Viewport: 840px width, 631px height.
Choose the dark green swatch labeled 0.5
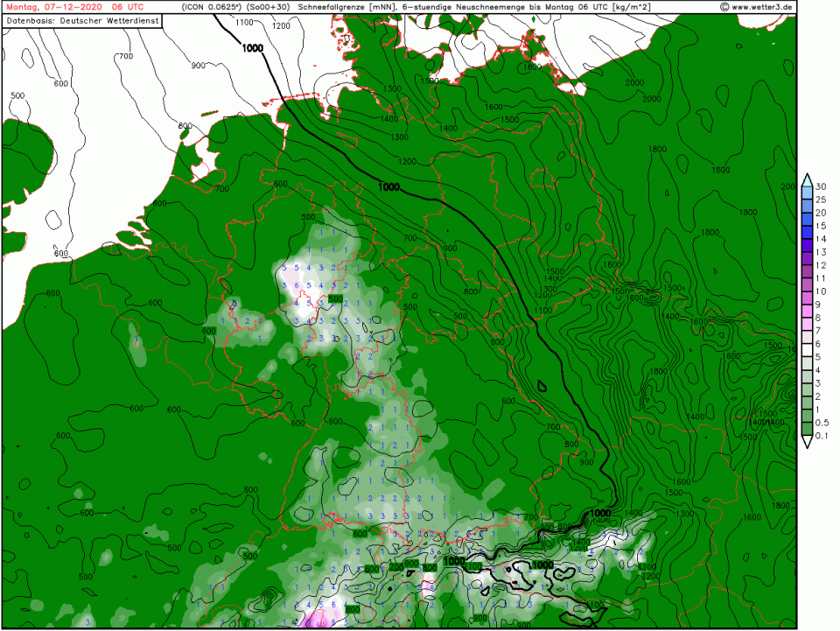pyautogui.click(x=807, y=429)
